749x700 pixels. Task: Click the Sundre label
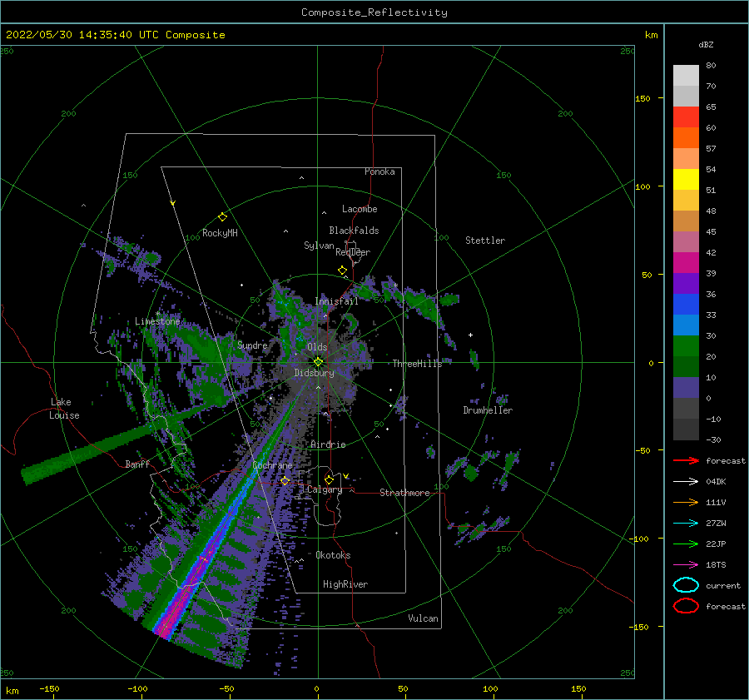(x=252, y=345)
